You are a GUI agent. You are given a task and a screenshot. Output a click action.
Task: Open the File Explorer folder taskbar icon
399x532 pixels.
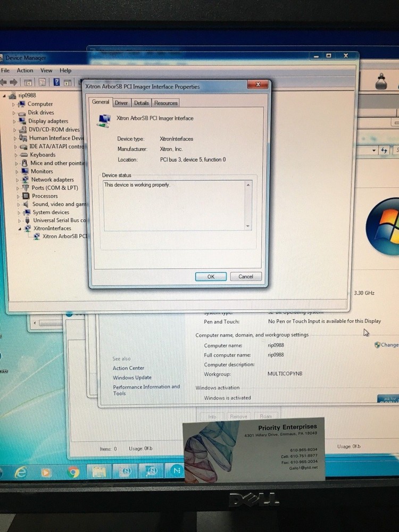click(99, 471)
